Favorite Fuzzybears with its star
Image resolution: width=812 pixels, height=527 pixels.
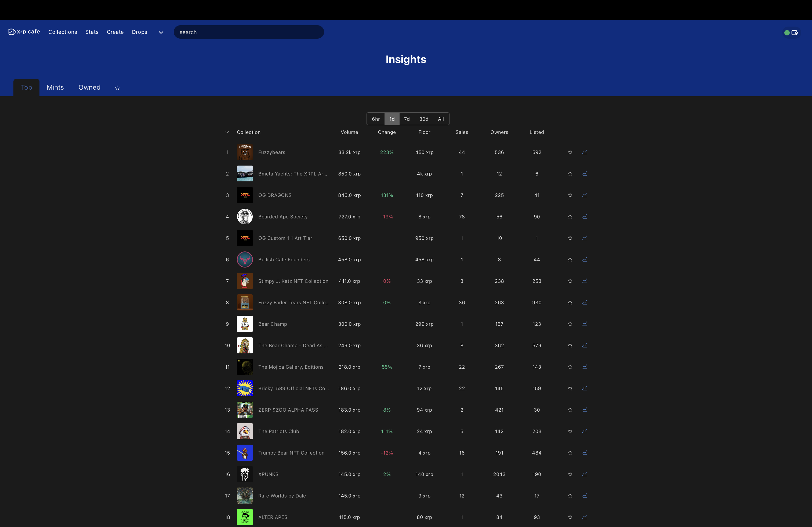(x=570, y=152)
